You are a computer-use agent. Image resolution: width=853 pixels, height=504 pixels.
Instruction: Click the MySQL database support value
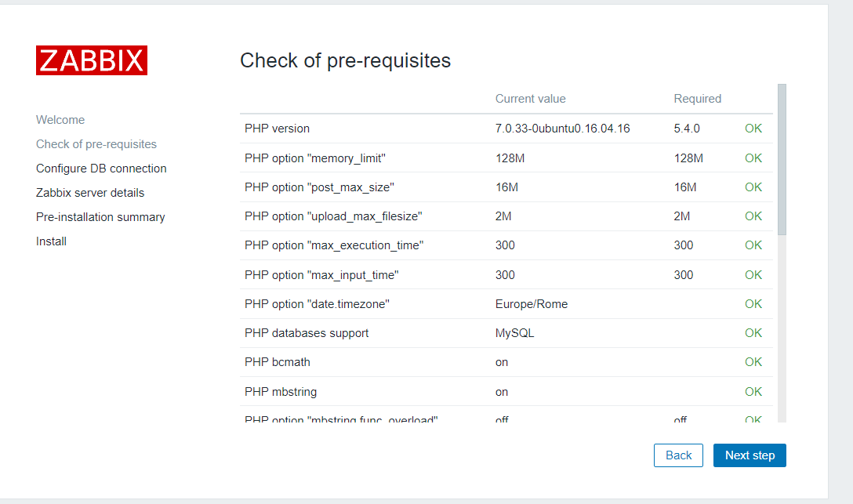[x=514, y=333]
